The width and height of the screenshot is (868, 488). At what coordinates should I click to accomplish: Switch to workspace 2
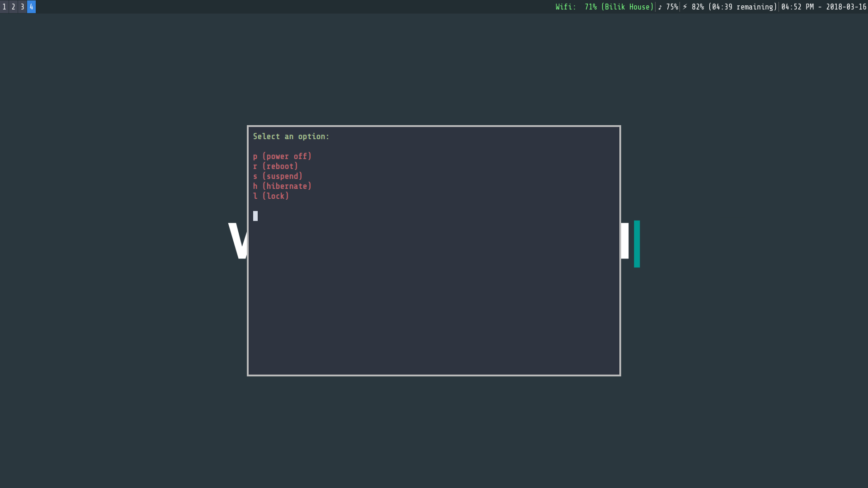pyautogui.click(x=13, y=7)
